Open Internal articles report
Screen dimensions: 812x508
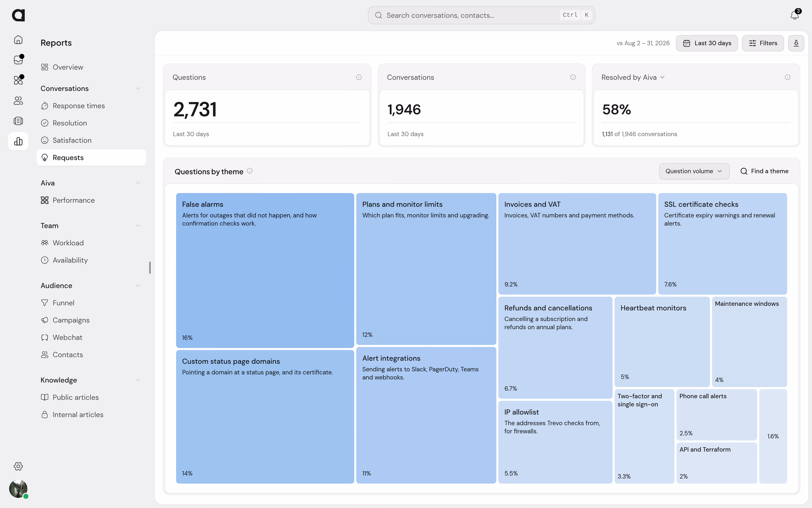click(x=91, y=415)
